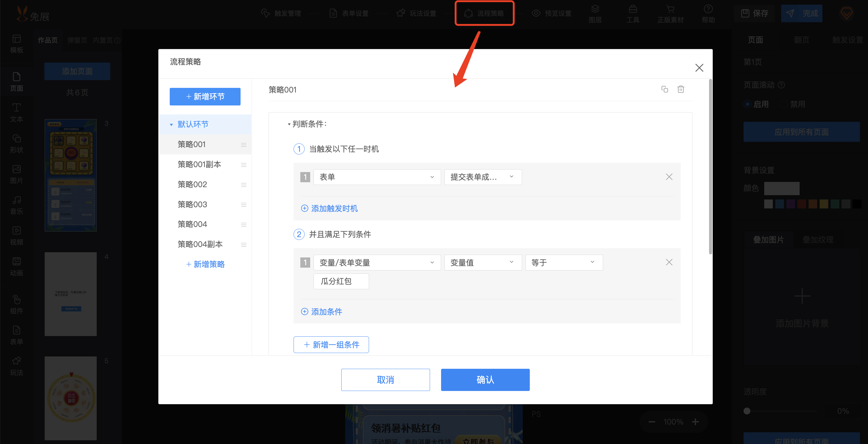Open the 变量值 dropdown
The image size is (868, 444).
pos(483,262)
